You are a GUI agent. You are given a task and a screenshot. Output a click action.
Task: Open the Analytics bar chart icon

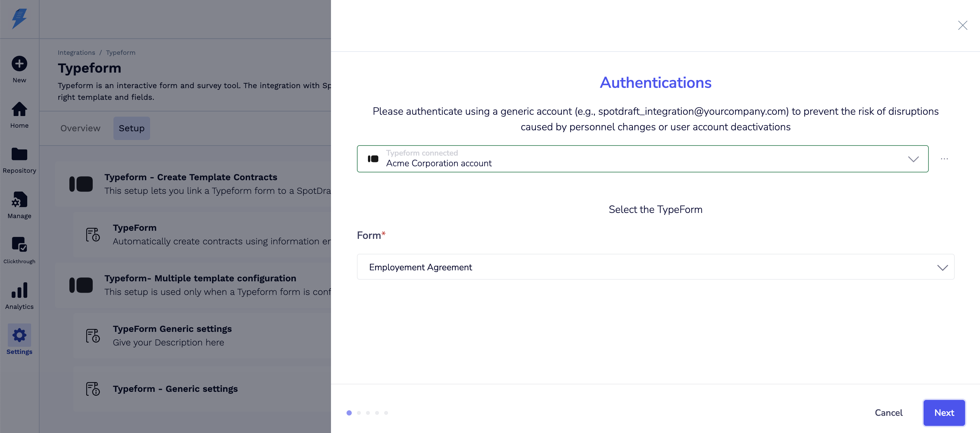click(19, 290)
